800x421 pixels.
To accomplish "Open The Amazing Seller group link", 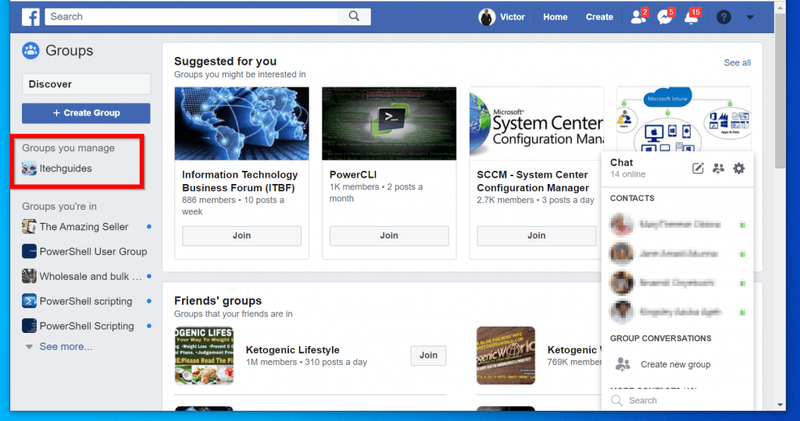I will tap(84, 227).
